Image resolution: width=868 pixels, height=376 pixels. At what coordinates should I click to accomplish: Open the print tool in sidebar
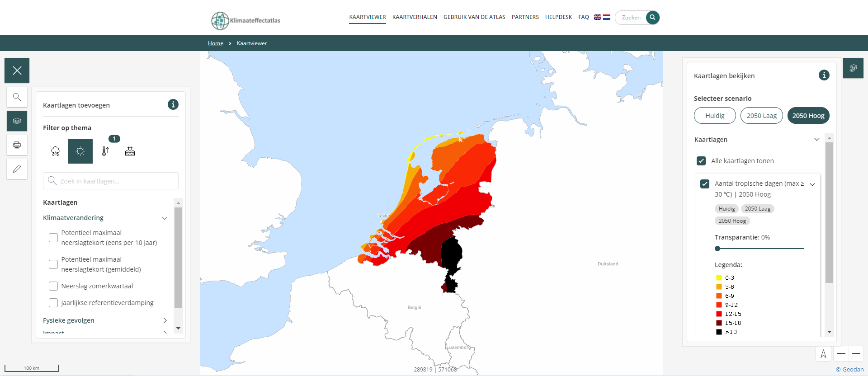pos(17,145)
